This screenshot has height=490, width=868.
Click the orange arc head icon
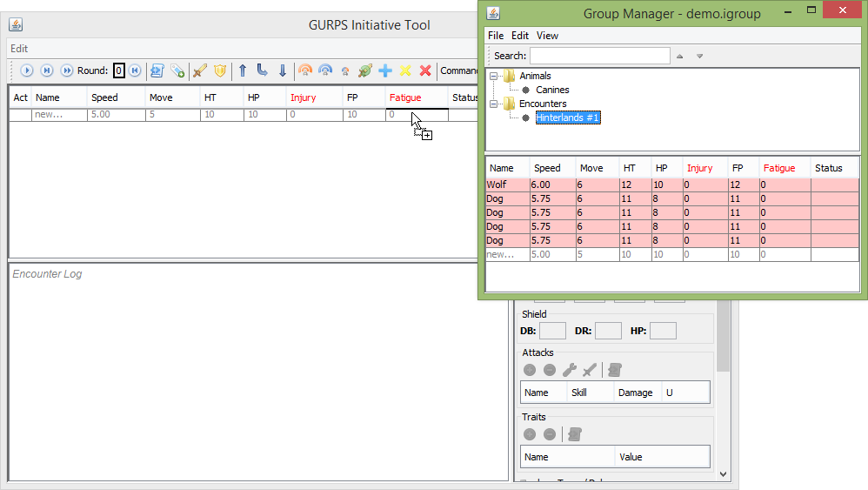coord(305,70)
